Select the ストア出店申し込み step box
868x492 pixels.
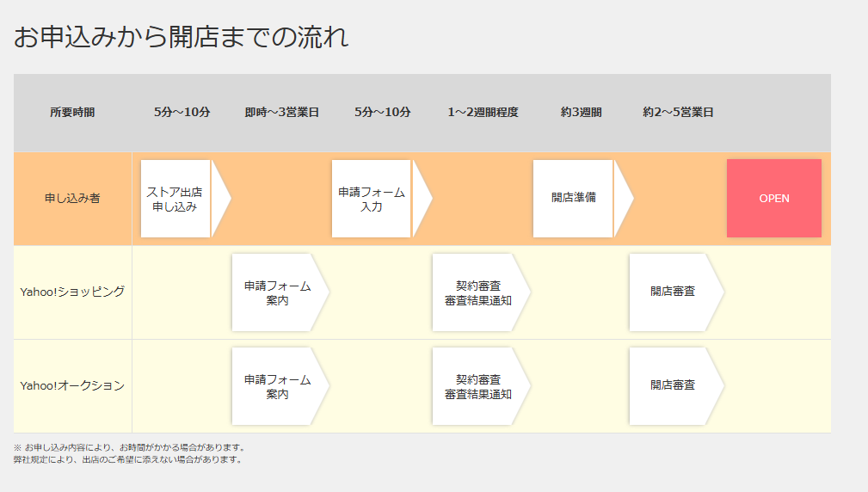pyautogui.click(x=186, y=199)
